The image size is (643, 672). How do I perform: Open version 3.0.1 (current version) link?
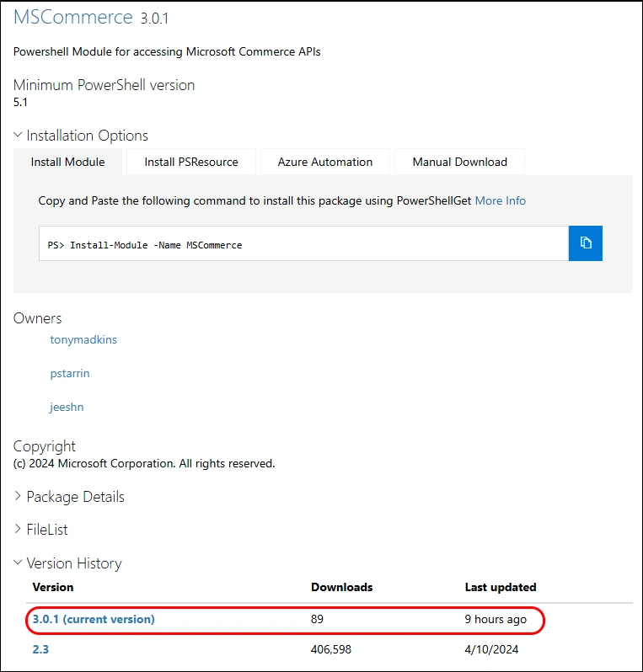[x=94, y=619]
